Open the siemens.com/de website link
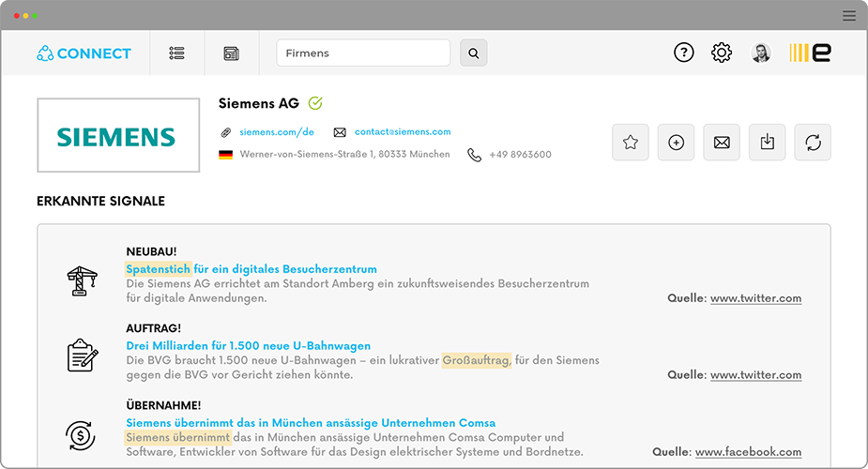 (276, 131)
